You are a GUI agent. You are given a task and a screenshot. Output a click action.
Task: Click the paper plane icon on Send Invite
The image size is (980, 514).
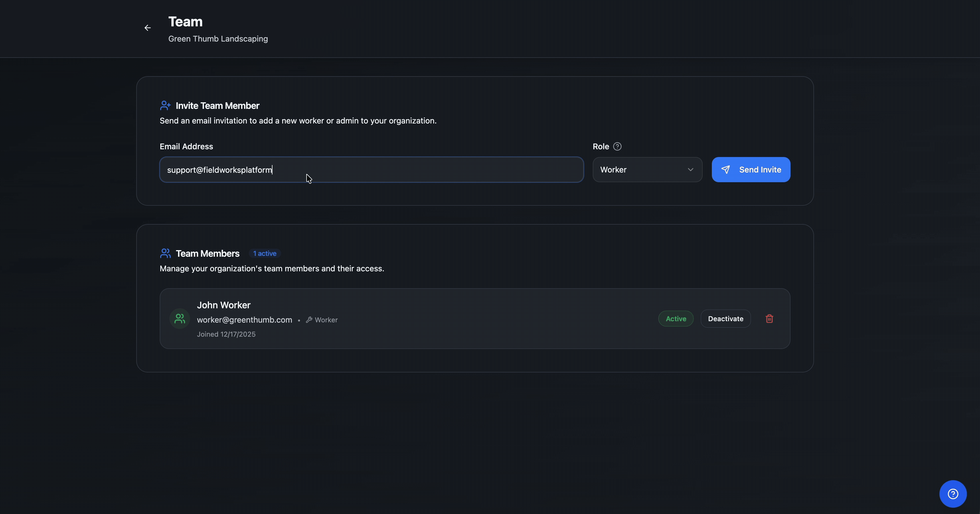pyautogui.click(x=726, y=169)
